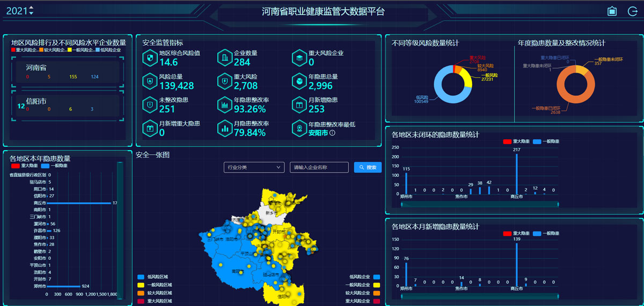
Task: Click the building icon for 企业数量
Action: coord(224,57)
